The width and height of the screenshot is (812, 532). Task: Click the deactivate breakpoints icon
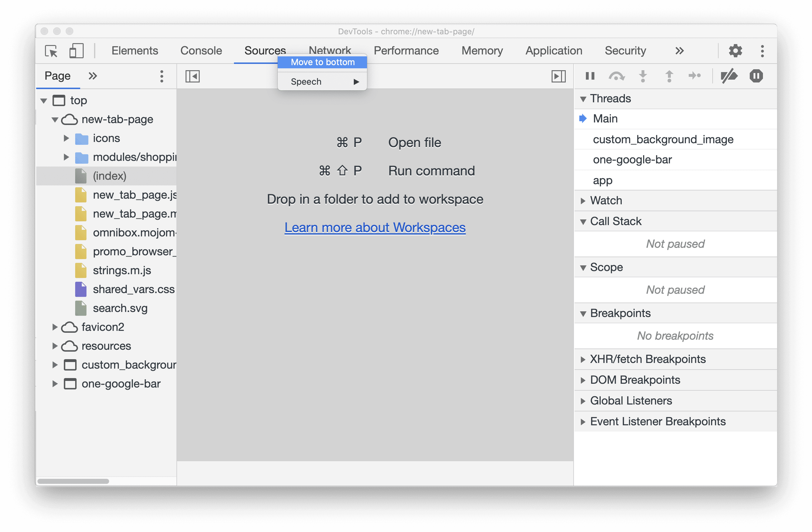point(729,76)
